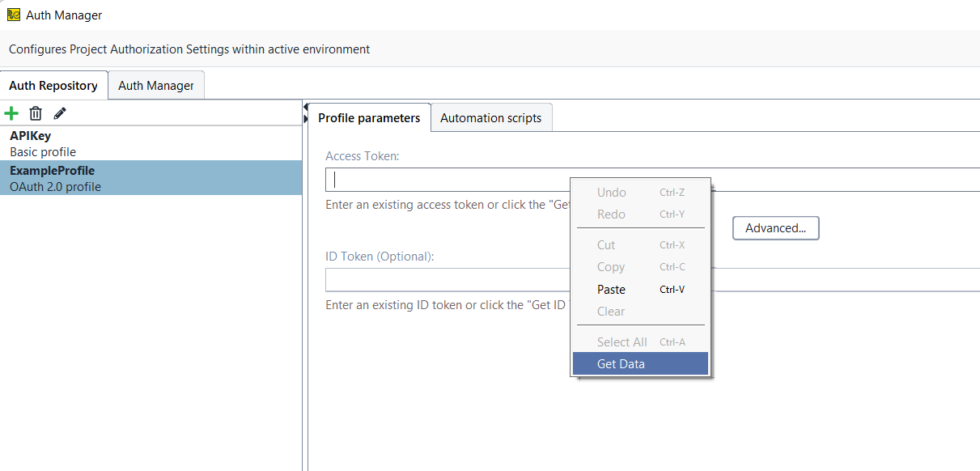This screenshot has height=471, width=980.
Task: Switch to the Auth Manager tab
Action: pyautogui.click(x=156, y=86)
